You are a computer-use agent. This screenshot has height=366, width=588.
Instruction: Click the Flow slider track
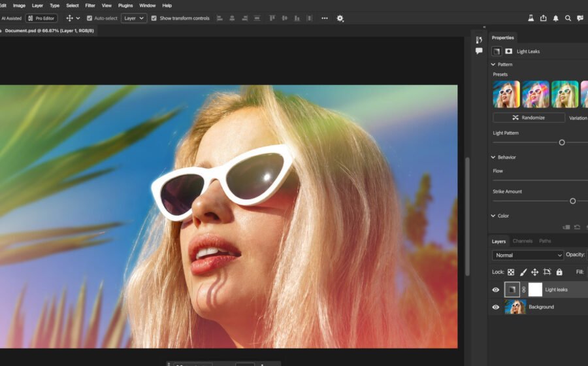click(x=540, y=180)
